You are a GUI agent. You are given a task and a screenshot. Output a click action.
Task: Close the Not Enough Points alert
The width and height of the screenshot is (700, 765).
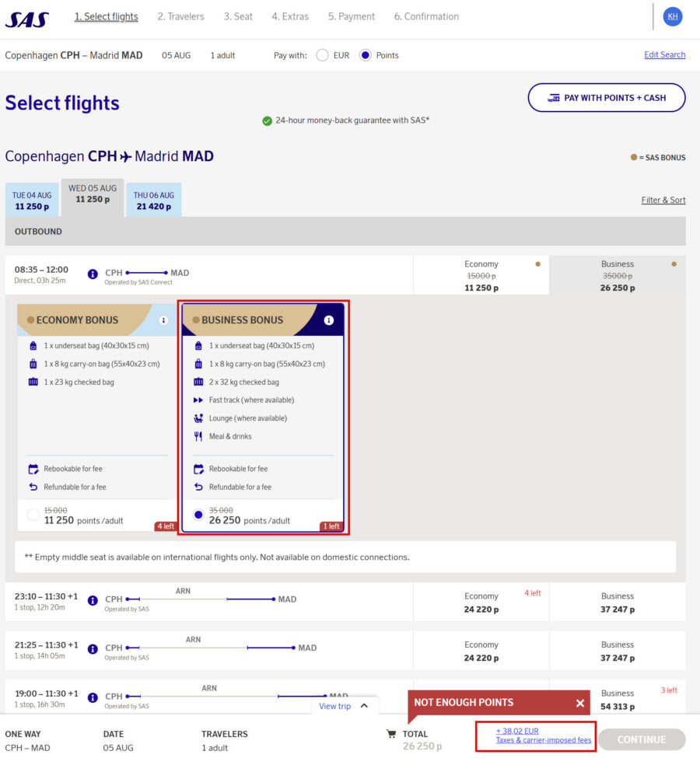point(580,703)
